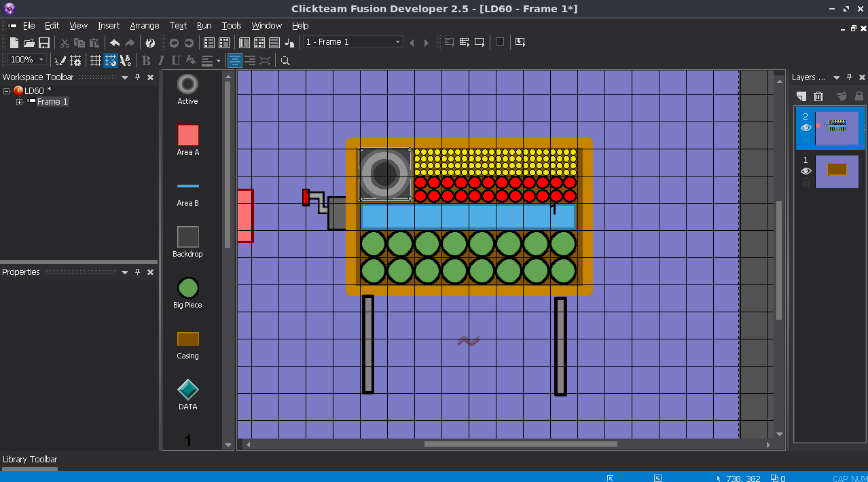The image size is (868, 482).
Task: Open the 100% zoom dropdown
Action: click(x=41, y=60)
